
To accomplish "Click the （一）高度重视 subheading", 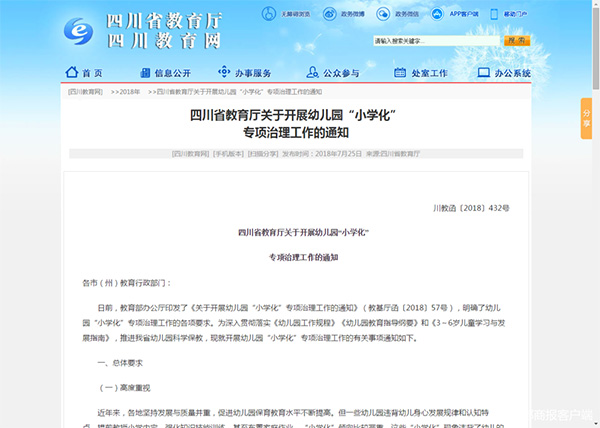I will [124, 388].
